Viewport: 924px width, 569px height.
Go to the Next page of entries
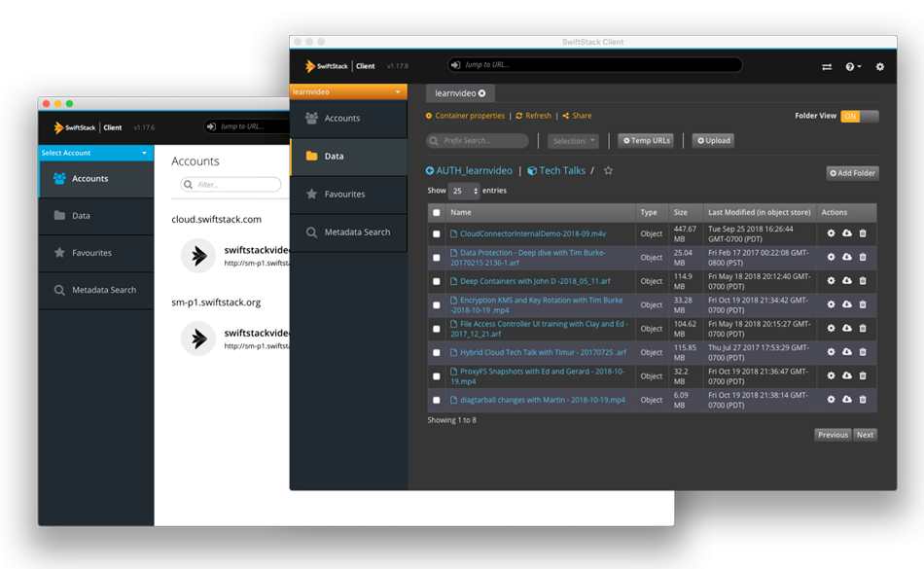pos(865,435)
